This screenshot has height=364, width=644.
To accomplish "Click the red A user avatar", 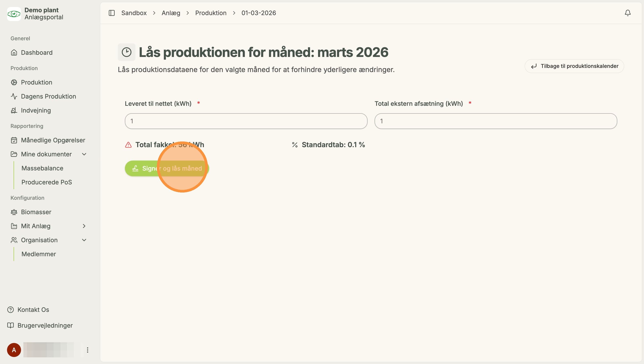I will click(14, 350).
